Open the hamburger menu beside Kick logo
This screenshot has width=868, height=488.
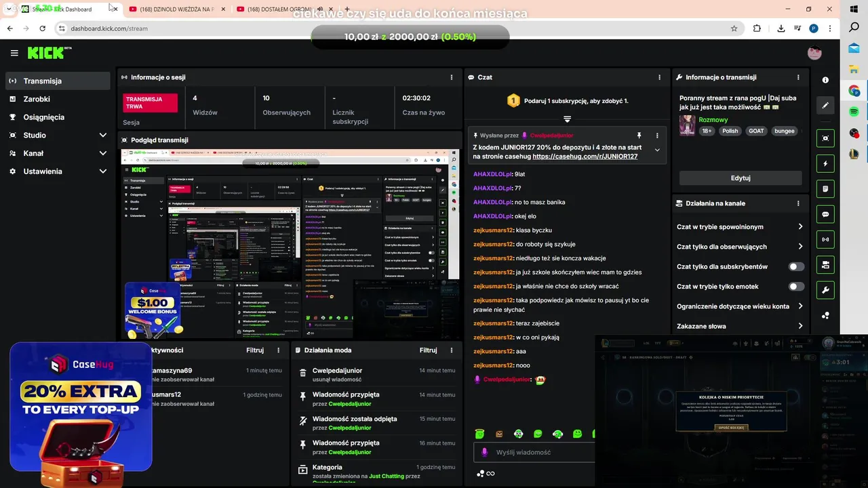(14, 53)
